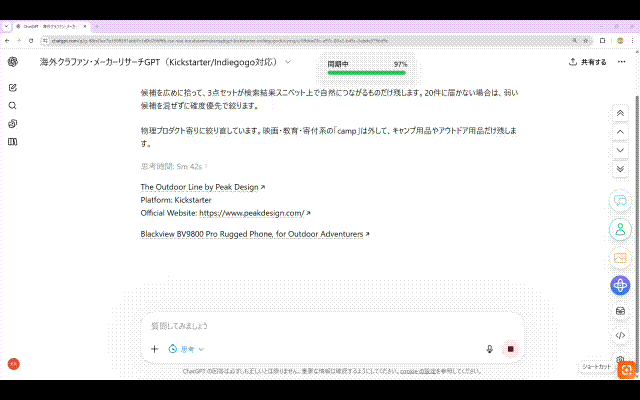This screenshot has width=640, height=400.
Task: Open the Chrome profile avatar
Action: (x=620, y=41)
